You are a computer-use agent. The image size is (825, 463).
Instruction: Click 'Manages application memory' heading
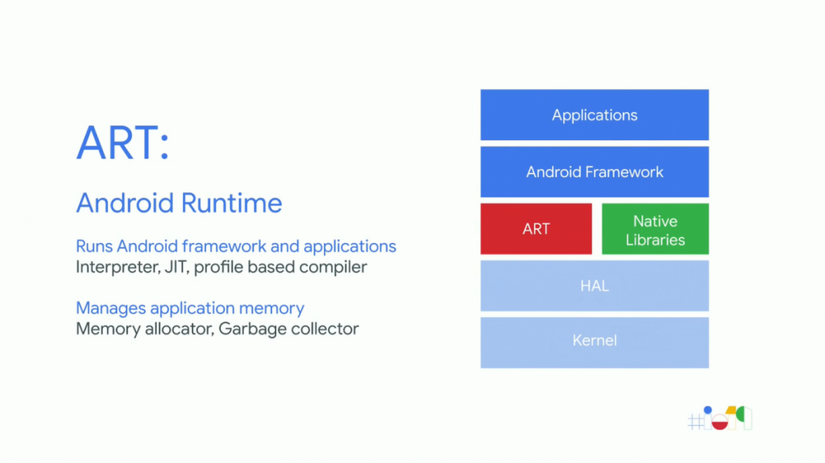coord(190,308)
